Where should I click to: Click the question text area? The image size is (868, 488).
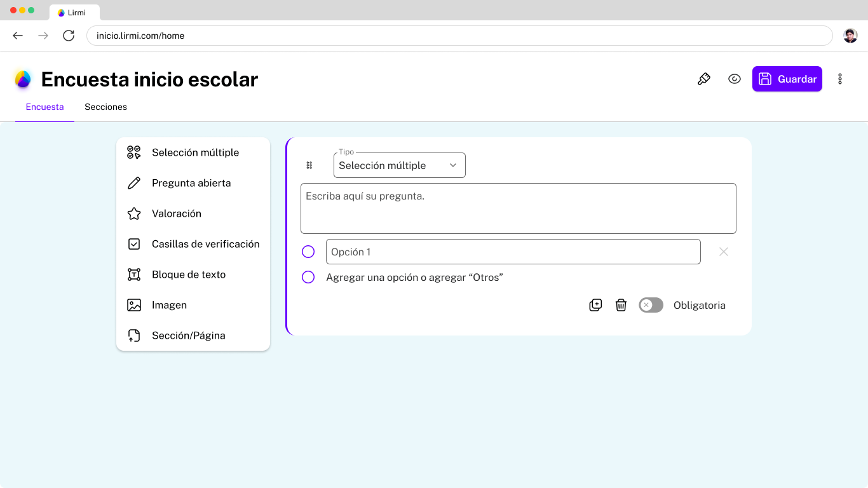click(519, 208)
